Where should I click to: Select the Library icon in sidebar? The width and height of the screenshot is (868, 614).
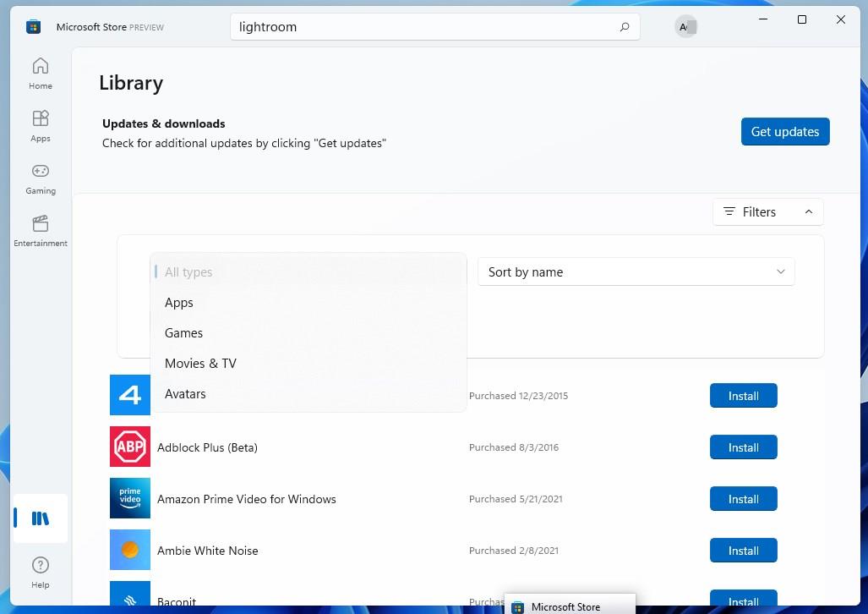coord(41,518)
